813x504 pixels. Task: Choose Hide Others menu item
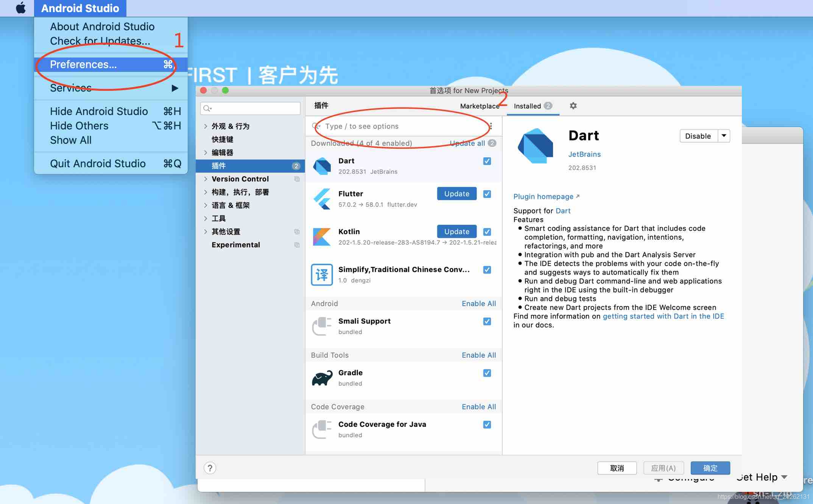pos(111,126)
